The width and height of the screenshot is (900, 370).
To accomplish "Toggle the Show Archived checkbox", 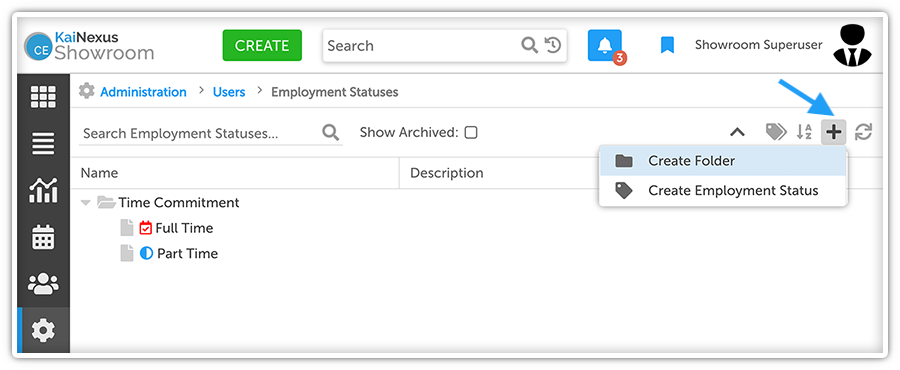I will tap(471, 133).
